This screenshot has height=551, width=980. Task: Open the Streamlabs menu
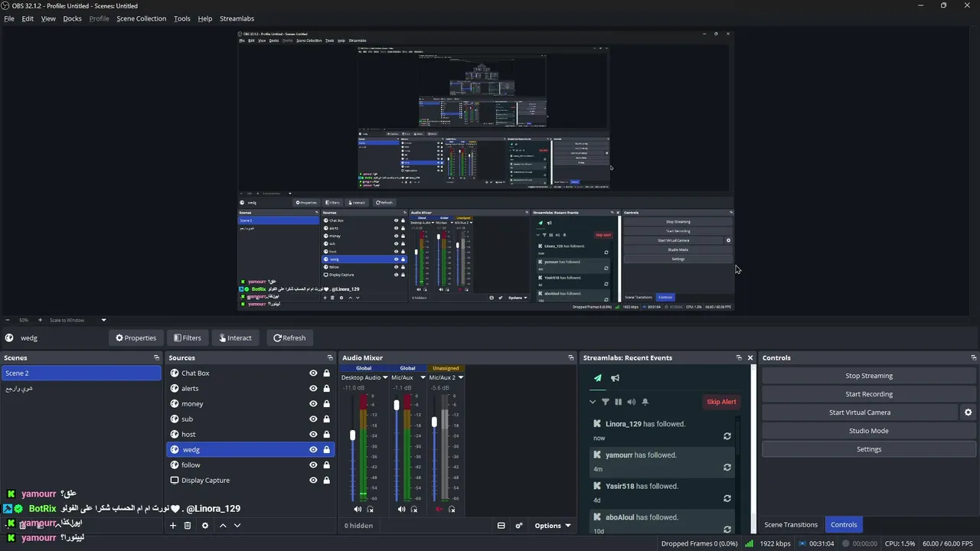pos(237,18)
